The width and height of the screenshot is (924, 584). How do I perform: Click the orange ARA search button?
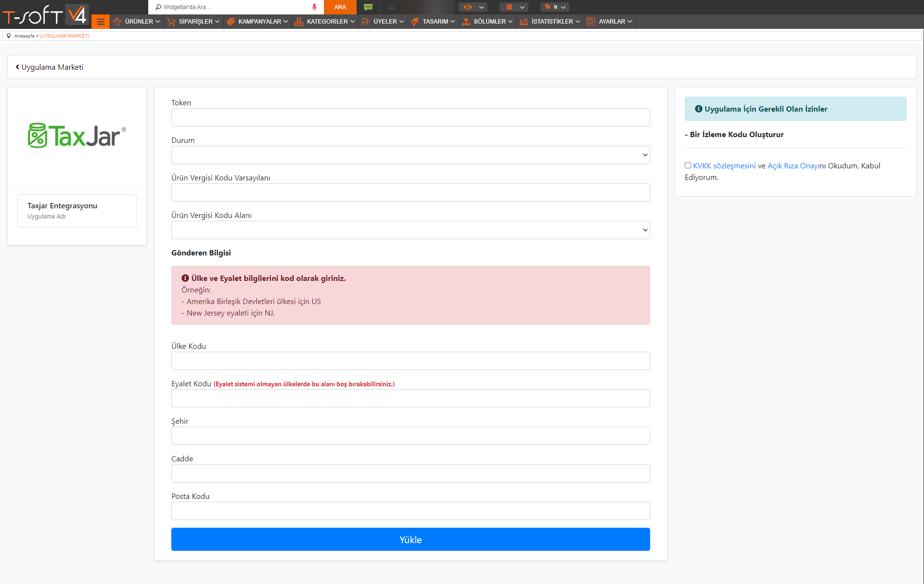tap(340, 7)
